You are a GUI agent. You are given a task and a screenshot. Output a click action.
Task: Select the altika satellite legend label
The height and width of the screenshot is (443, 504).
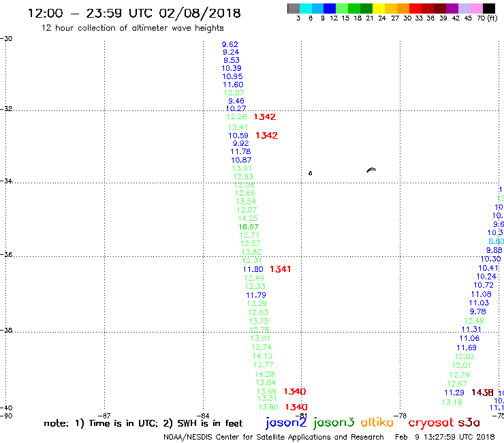click(x=377, y=423)
